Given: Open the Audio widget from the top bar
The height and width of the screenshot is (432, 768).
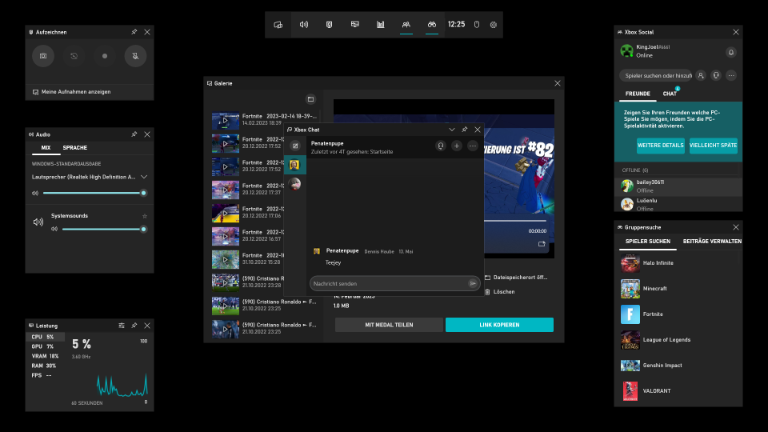Looking at the screenshot, I should coord(304,24).
